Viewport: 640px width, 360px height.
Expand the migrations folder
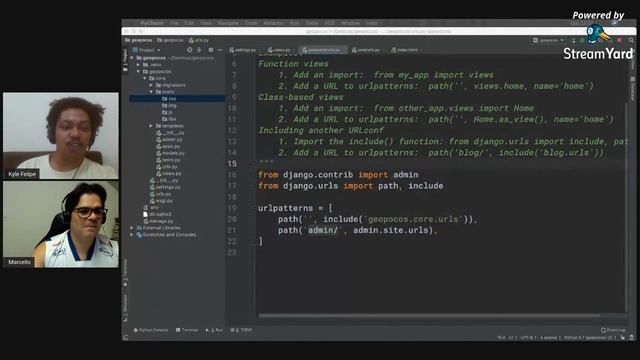[x=151, y=85]
